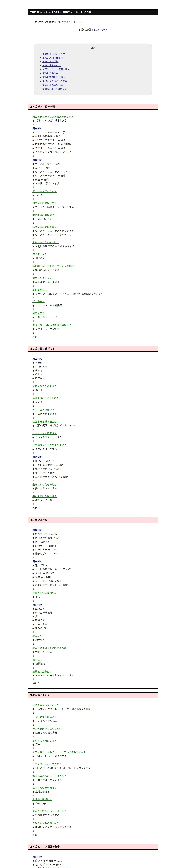
Task: Click the pink 第2話 人間は苦手です section heading
Action: [x=93, y=349]
